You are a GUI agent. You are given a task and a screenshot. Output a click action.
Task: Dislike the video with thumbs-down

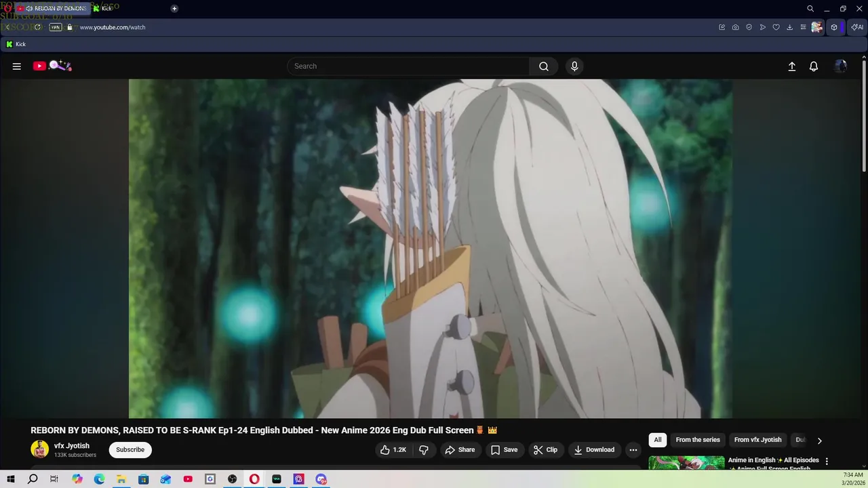pos(424,450)
